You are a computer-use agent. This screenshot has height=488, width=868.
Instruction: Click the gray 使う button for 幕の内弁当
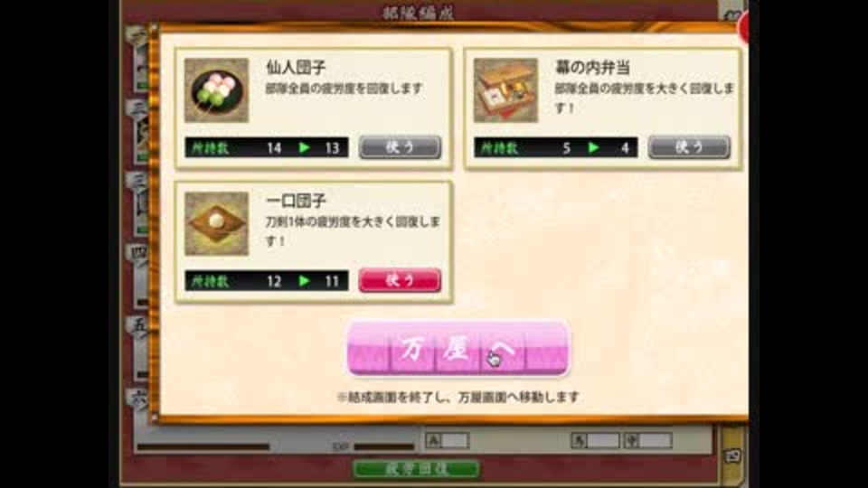click(689, 147)
